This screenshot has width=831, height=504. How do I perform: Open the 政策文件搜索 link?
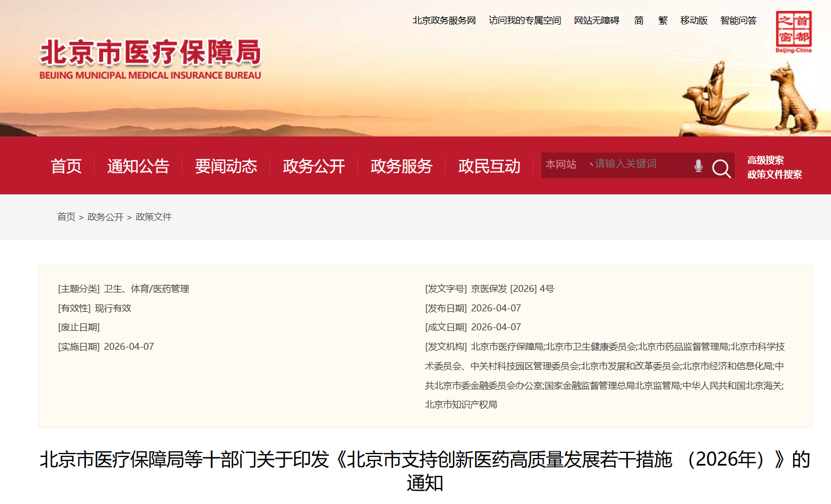click(774, 174)
